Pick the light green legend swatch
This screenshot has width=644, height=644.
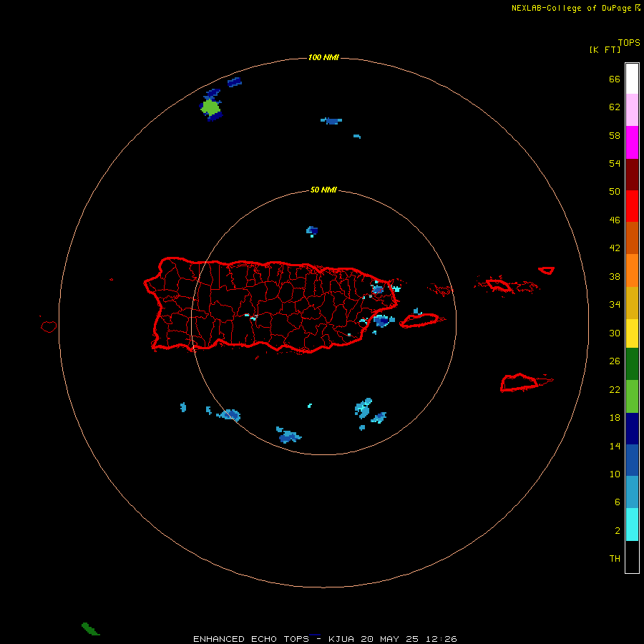[632, 396]
